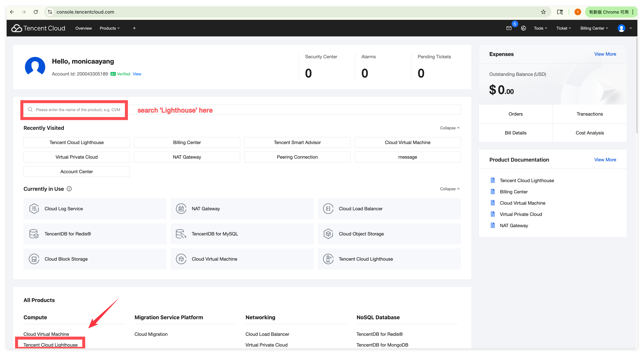This screenshot has width=644, height=355.
Task: Click the Currently in Use info icon
Action: click(69, 189)
